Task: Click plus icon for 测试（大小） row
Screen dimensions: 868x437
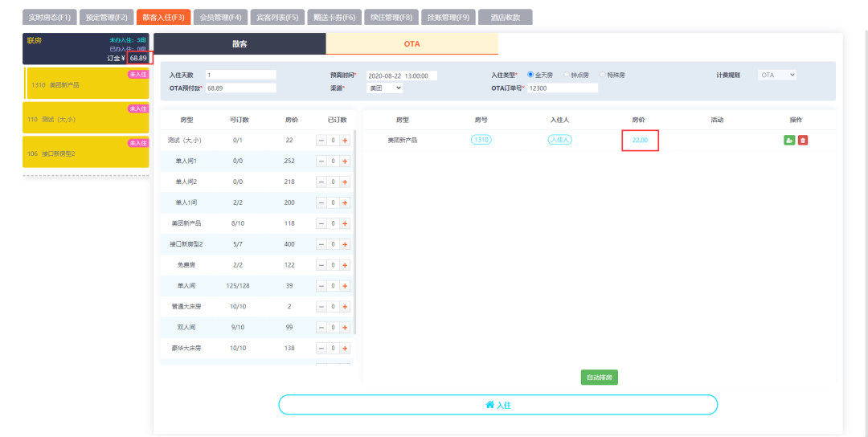Action: pyautogui.click(x=345, y=141)
